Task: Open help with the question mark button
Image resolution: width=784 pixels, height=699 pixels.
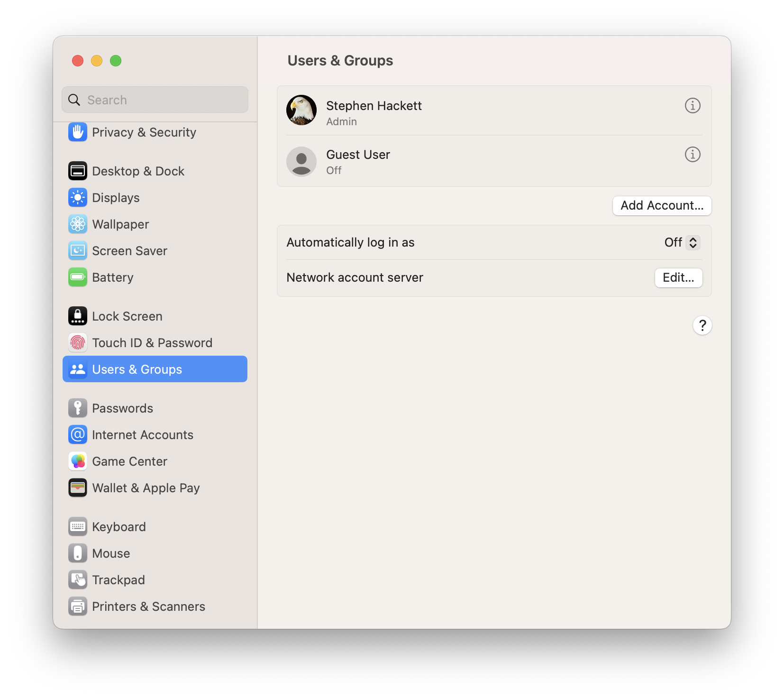Action: tap(702, 326)
